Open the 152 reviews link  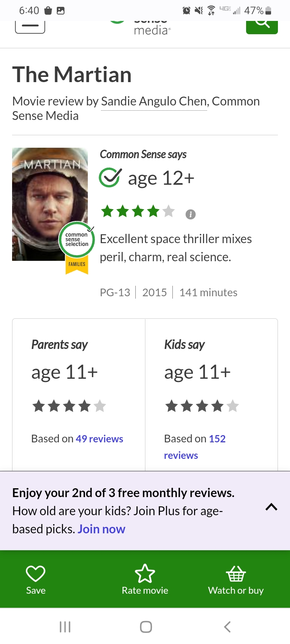pos(195,447)
